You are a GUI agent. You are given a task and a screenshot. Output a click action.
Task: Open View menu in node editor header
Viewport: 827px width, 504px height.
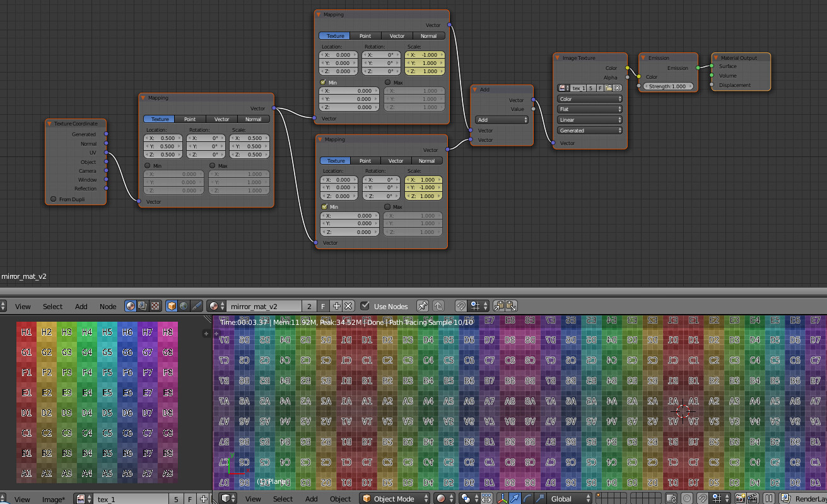tap(23, 307)
